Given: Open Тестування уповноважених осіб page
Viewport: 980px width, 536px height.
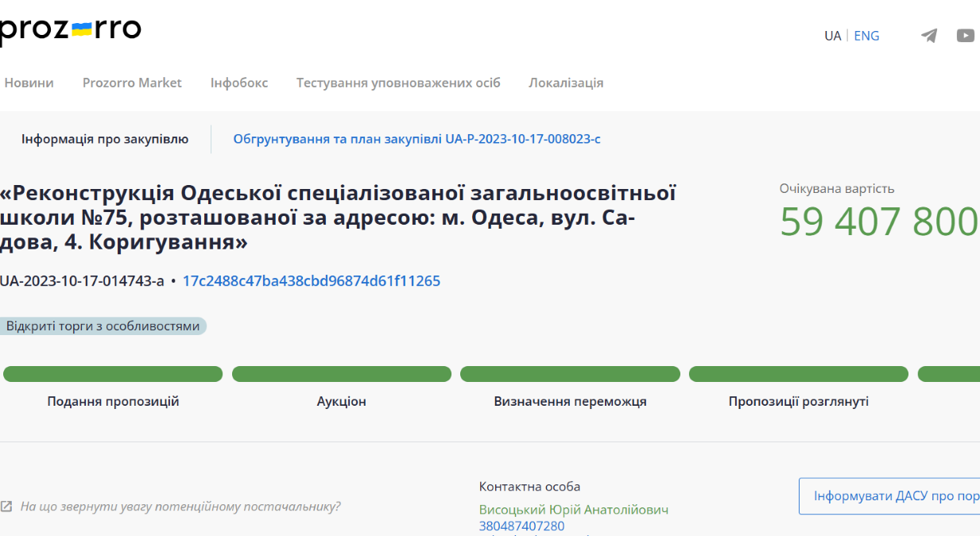Looking at the screenshot, I should click(x=398, y=83).
